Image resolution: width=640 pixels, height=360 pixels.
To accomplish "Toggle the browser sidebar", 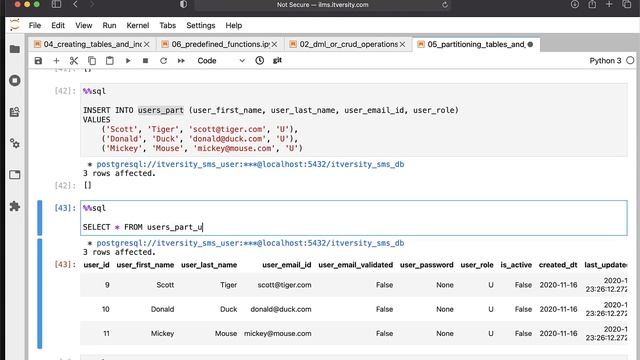I will pyautogui.click(x=56, y=4).
